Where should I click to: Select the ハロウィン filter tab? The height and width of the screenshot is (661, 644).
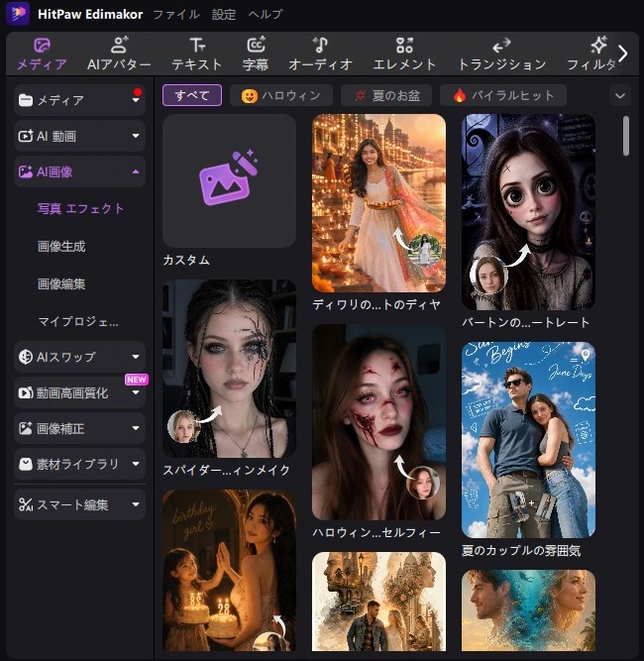[281, 96]
